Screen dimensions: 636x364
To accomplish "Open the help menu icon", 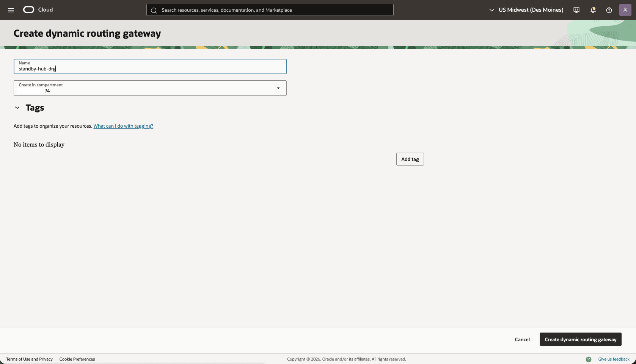I will coord(609,10).
